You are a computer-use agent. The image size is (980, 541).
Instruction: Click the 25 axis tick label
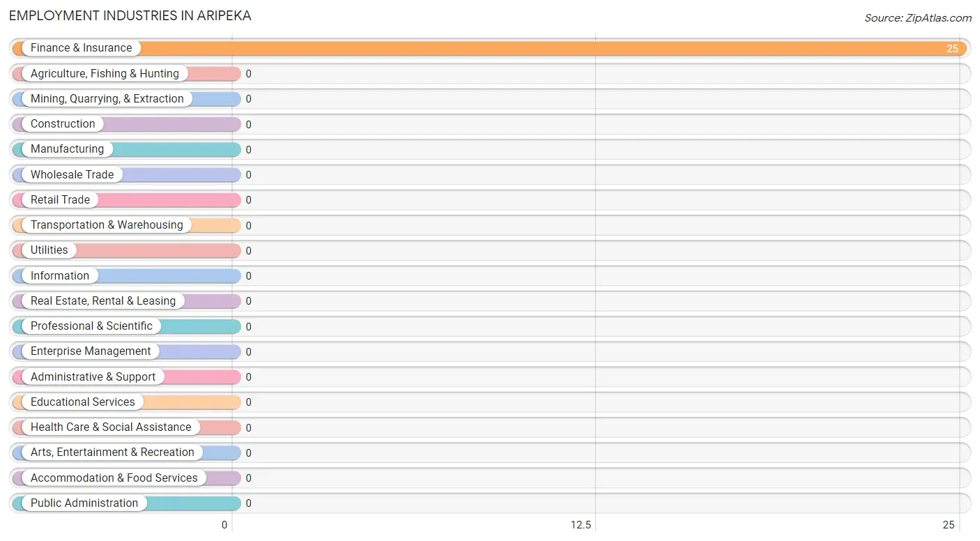[x=949, y=525]
